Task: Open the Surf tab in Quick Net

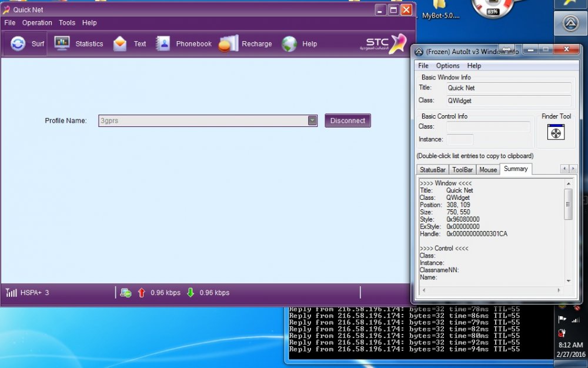Action: pos(26,44)
